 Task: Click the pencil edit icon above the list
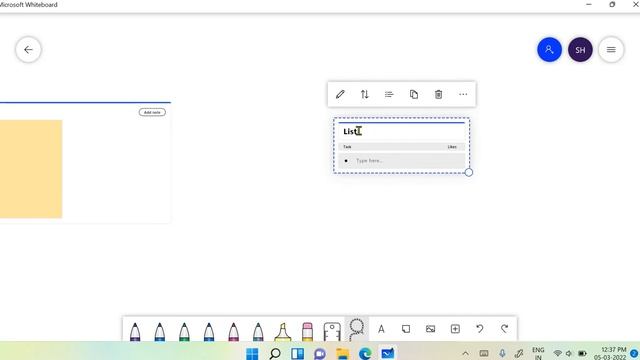coord(340,94)
